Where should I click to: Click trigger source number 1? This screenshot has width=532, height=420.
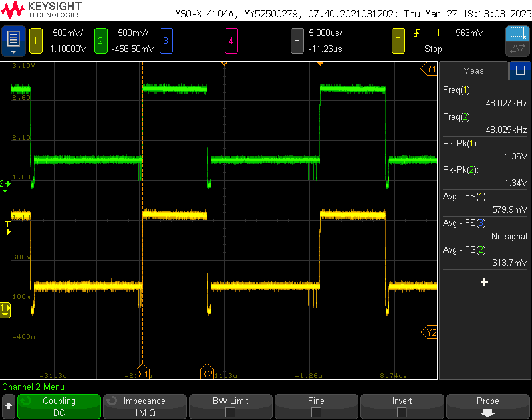(x=438, y=33)
